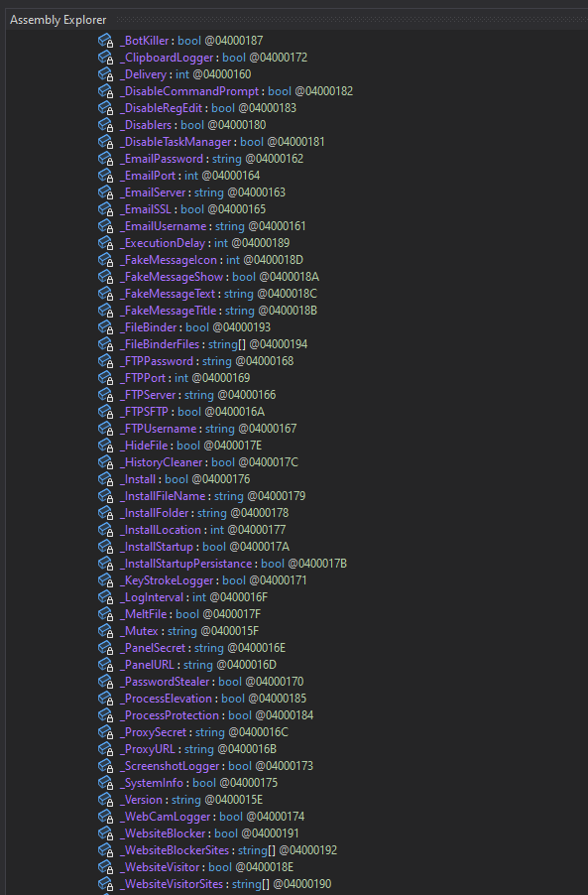Click the field icon beside _EmailServer
The height and width of the screenshot is (895, 588).
pos(105,192)
